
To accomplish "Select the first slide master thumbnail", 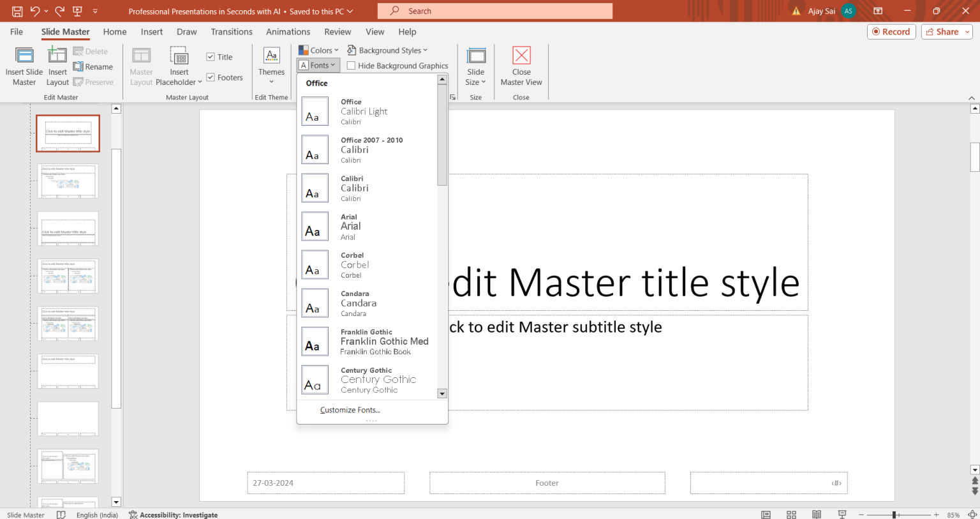I will pos(68,133).
